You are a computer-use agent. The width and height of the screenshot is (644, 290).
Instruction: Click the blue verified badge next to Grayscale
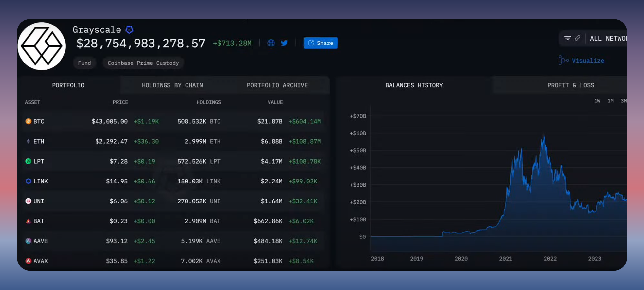coord(129,30)
